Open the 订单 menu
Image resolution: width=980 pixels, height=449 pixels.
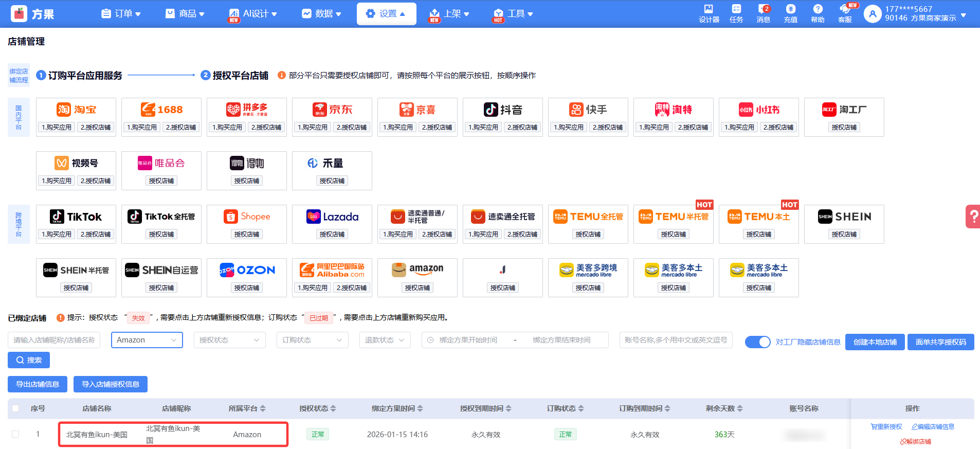click(121, 14)
